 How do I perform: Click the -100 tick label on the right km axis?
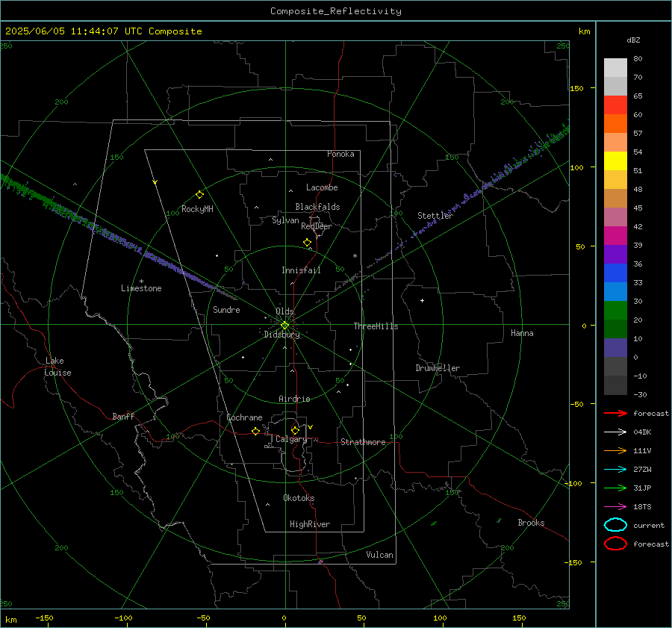[x=573, y=483]
